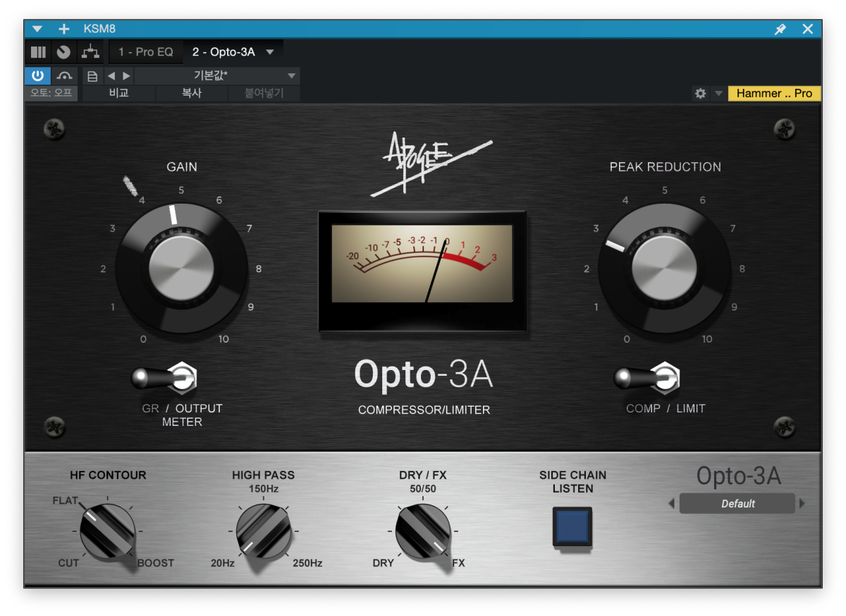Screen dimensions: 846x616
Task: Open the preset file document icon
Action: pos(92,76)
